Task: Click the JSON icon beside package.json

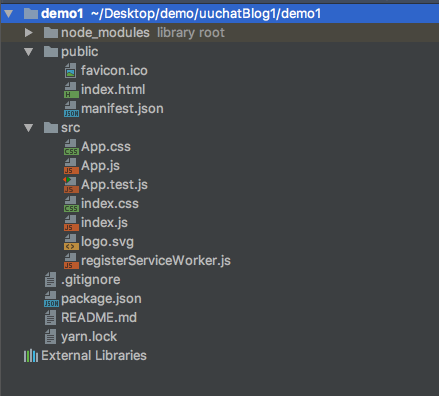Action: (51, 299)
